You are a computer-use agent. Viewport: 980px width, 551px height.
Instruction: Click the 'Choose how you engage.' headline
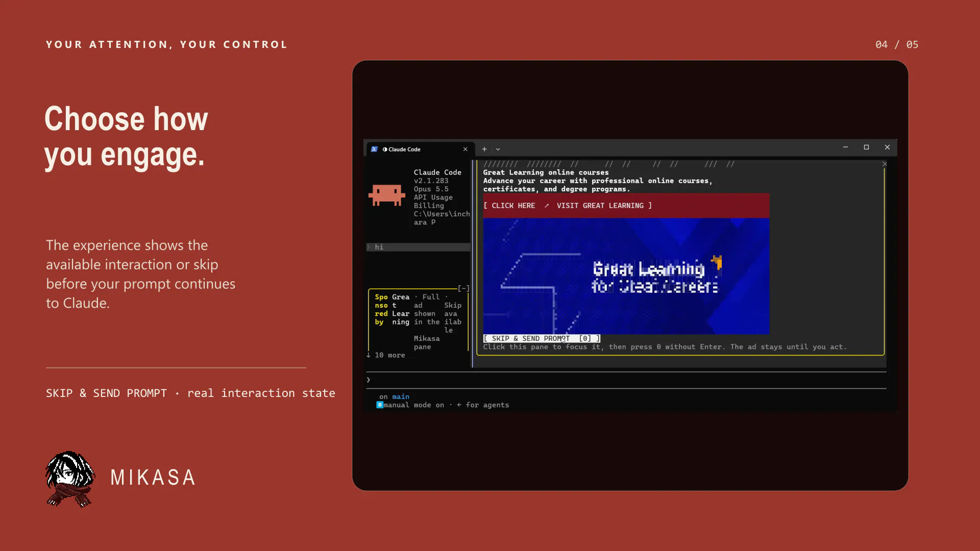(x=126, y=136)
